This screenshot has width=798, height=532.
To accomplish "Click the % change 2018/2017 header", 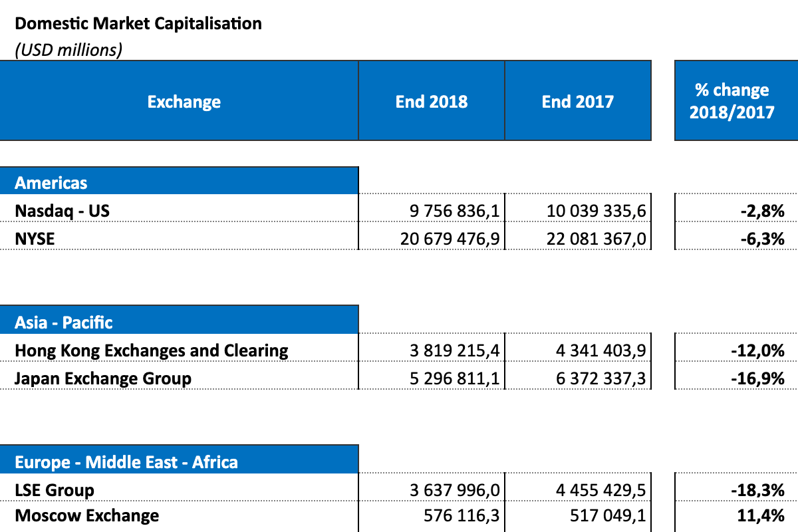I will tap(731, 101).
